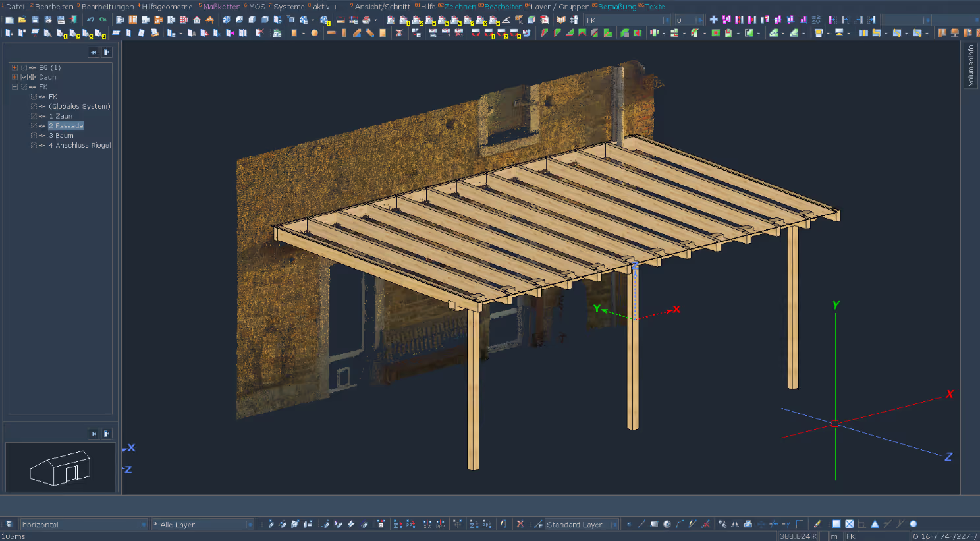This screenshot has height=541, width=980.
Task: Click the mirror icon in the bottom toolbar
Action: tap(735, 524)
